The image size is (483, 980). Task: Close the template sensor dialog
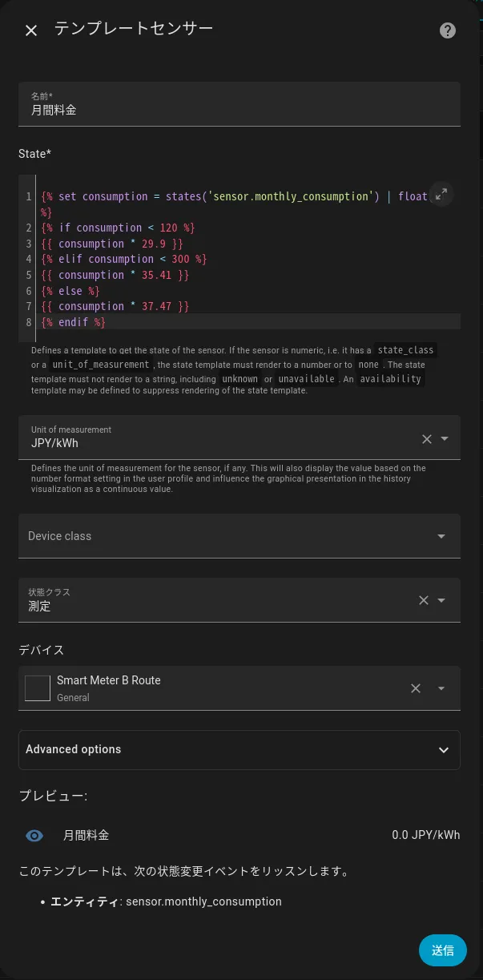tap(31, 30)
